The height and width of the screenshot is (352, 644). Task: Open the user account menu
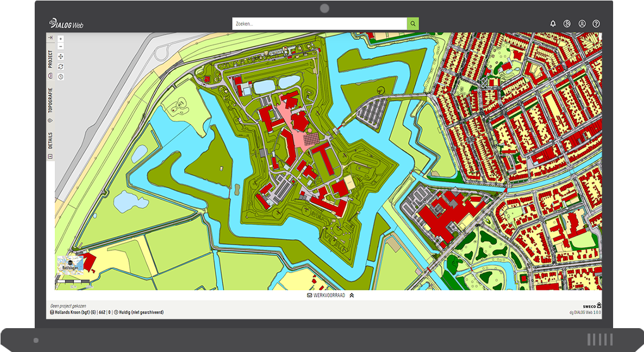(582, 24)
